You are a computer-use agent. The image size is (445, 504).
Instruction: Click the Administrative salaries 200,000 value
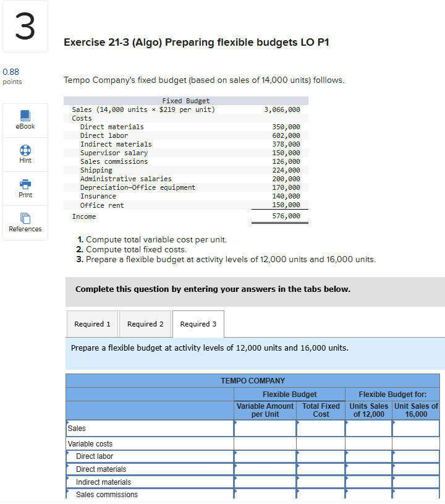coord(286,179)
